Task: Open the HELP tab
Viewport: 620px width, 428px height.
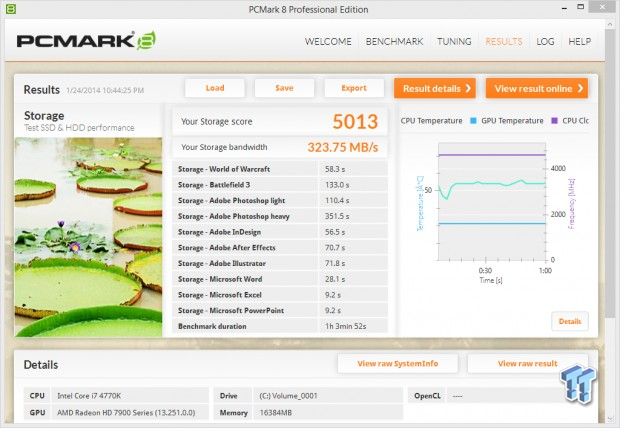Action: click(x=579, y=42)
